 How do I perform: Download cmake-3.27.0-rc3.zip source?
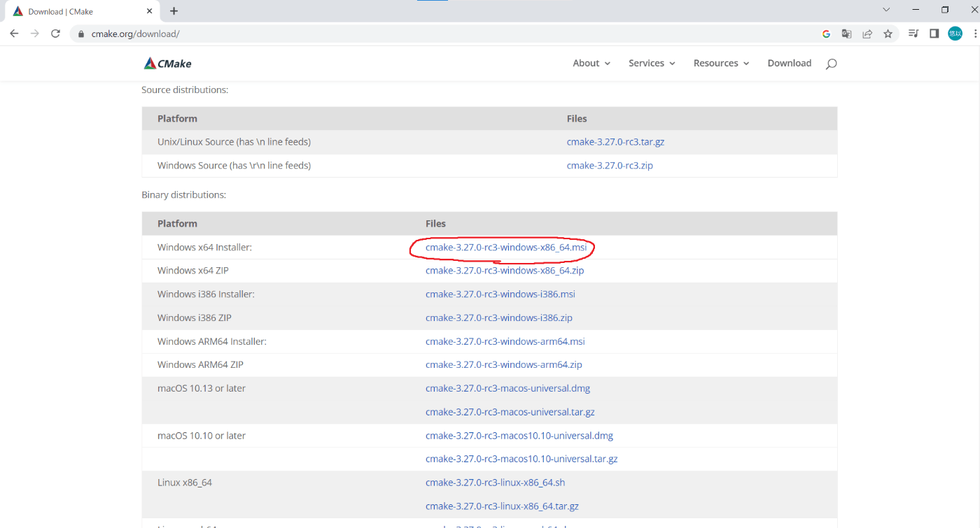click(610, 166)
